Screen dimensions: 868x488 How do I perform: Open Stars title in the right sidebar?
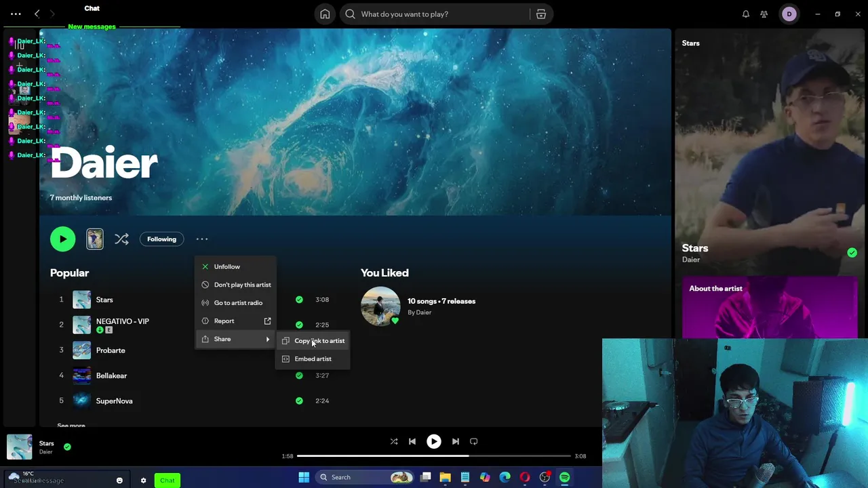(x=695, y=248)
